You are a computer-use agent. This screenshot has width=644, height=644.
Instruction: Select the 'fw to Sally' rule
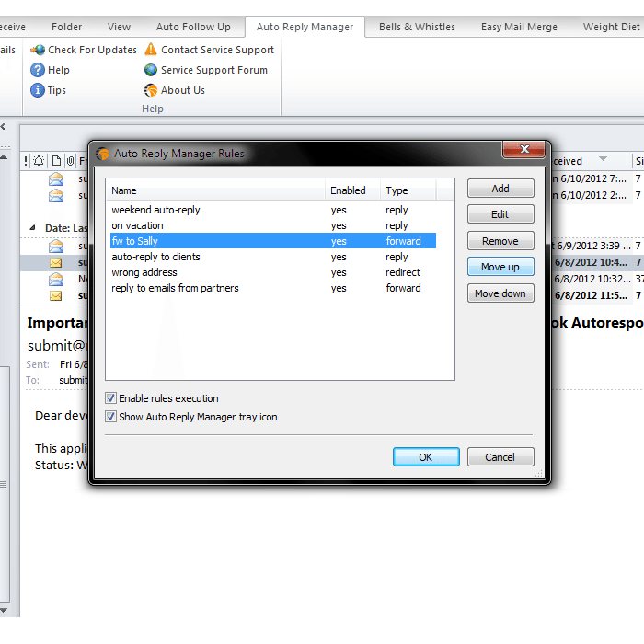tap(273, 241)
